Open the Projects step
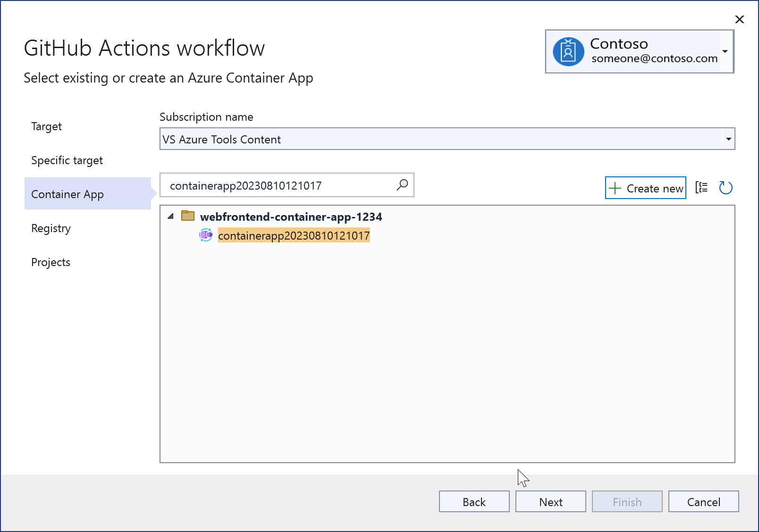 51,262
